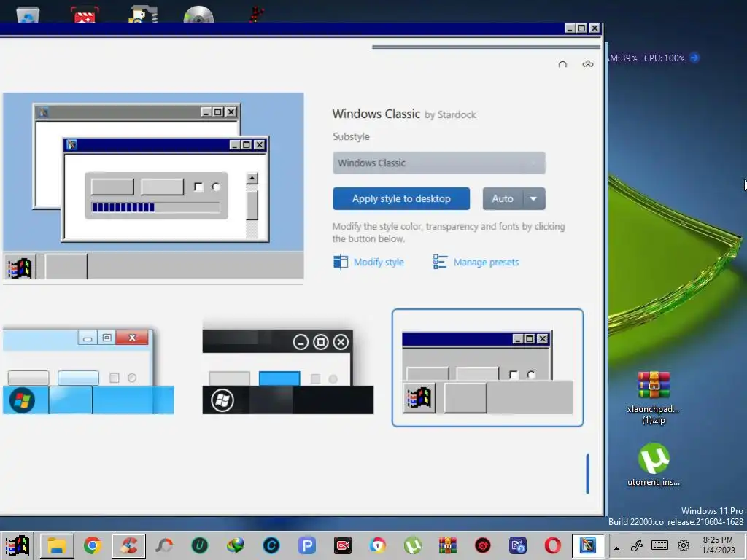The height and width of the screenshot is (560, 747).
Task: Launch Google Chrome from the taskbar
Action: point(93,545)
